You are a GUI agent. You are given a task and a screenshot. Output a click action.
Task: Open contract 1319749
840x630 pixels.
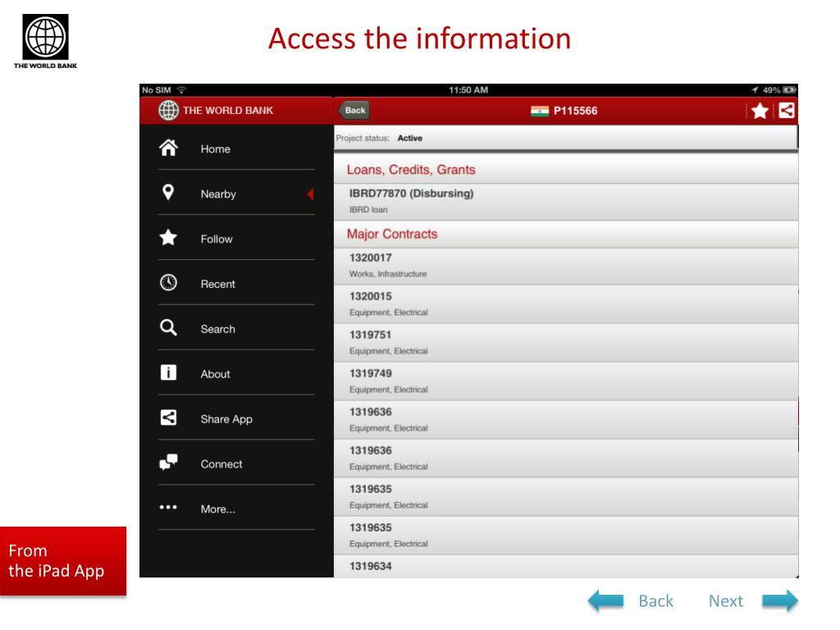coord(566,381)
